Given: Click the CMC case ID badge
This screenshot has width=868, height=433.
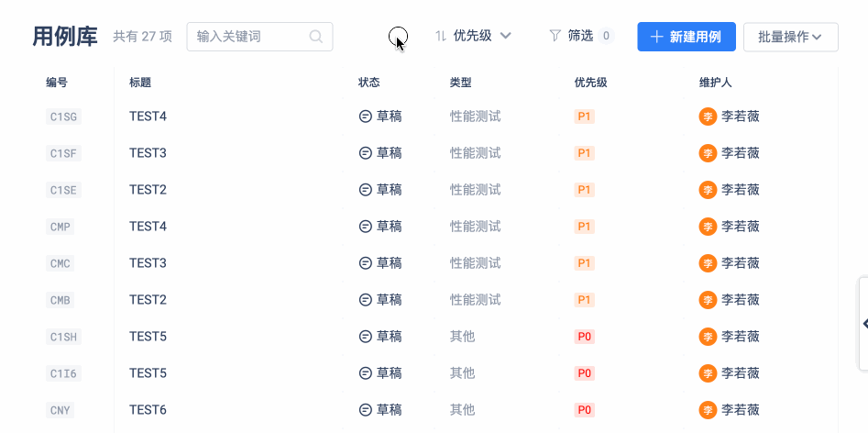Looking at the screenshot, I should point(60,263).
